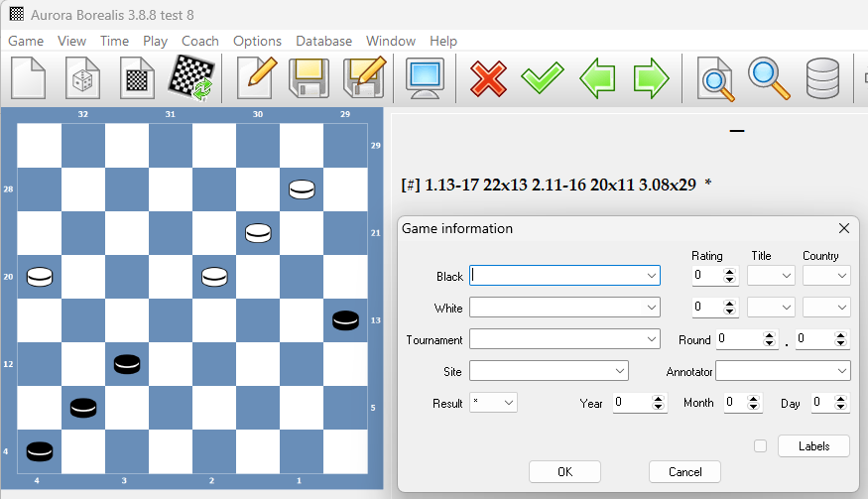Click the red X cancel icon

(x=488, y=78)
